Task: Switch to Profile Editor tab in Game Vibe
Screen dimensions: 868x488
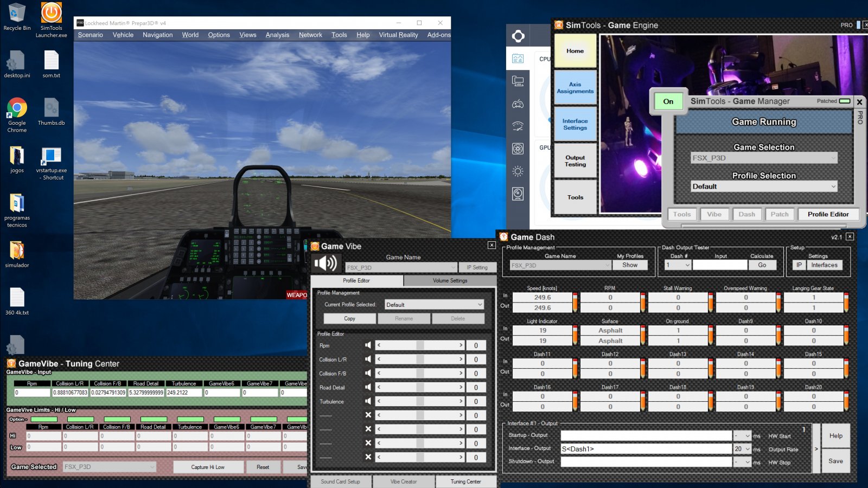Action: pos(356,280)
